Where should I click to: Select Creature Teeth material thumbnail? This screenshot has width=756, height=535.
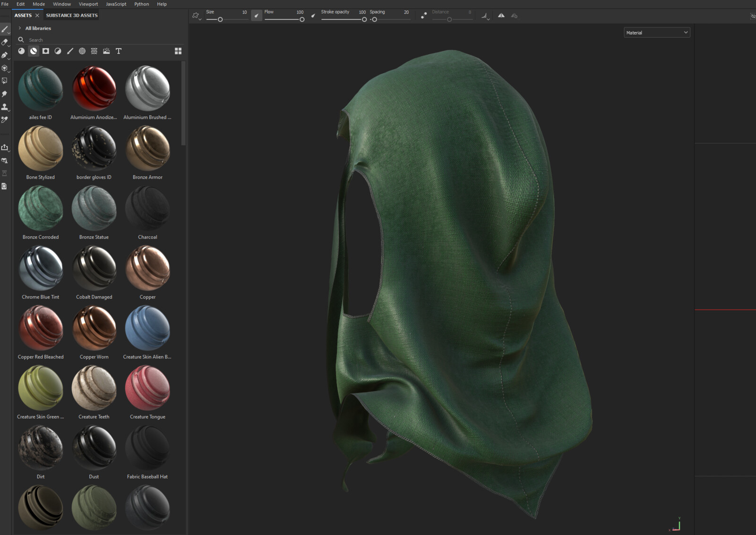pos(94,388)
